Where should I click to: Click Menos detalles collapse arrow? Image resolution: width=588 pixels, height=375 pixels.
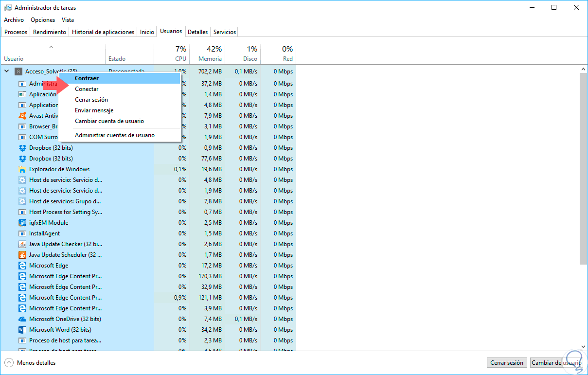(9, 363)
